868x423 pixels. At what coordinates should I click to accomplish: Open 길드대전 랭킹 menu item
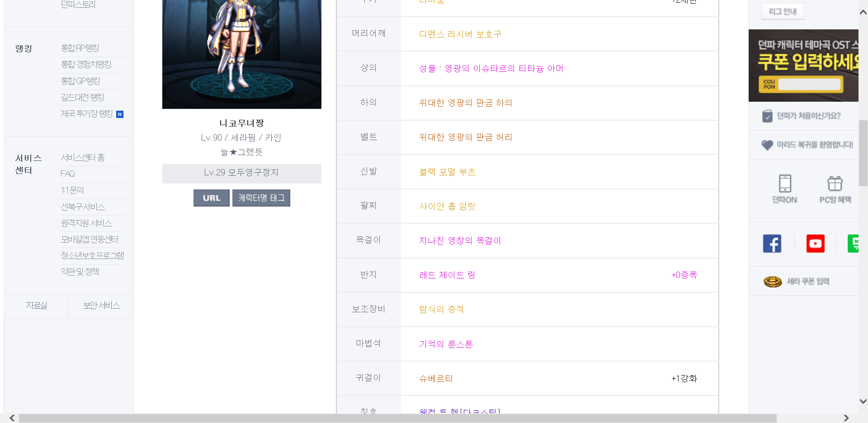[x=82, y=97]
